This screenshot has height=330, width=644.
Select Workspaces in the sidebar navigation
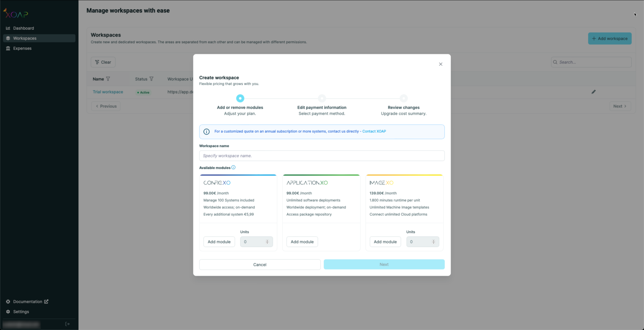pyautogui.click(x=25, y=38)
